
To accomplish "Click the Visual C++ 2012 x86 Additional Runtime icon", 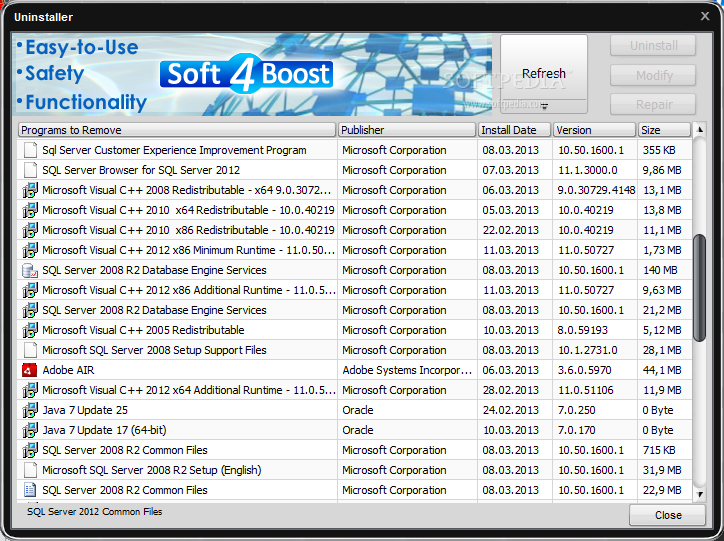I will tap(30, 290).
